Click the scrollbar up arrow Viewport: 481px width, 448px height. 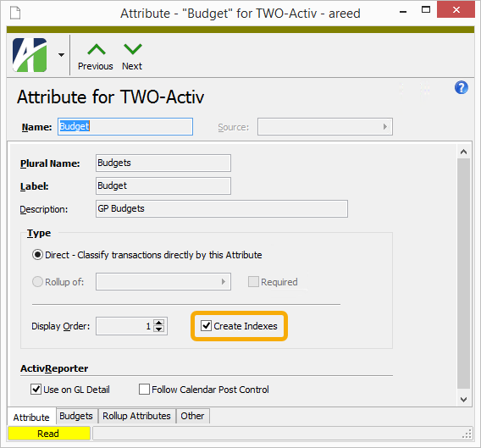coord(463,152)
